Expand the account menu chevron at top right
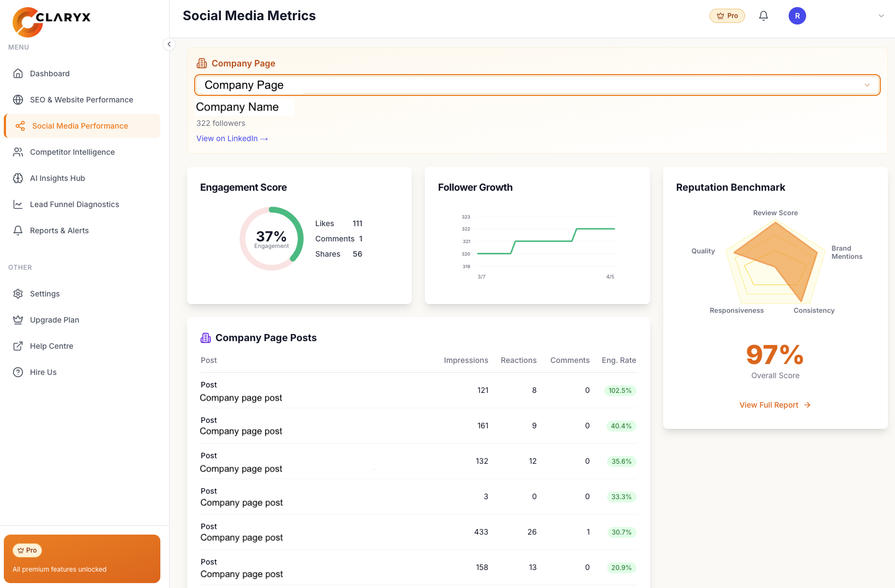 pyautogui.click(x=881, y=16)
